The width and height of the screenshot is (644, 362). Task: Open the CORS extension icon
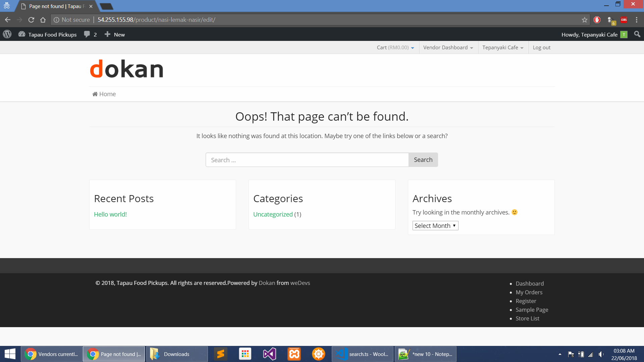[624, 20]
